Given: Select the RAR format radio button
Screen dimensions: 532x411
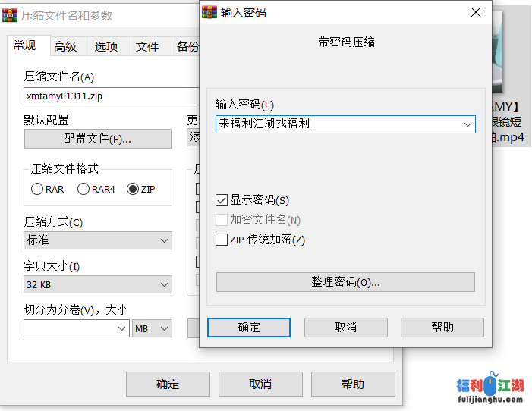Looking at the screenshot, I should (37, 189).
